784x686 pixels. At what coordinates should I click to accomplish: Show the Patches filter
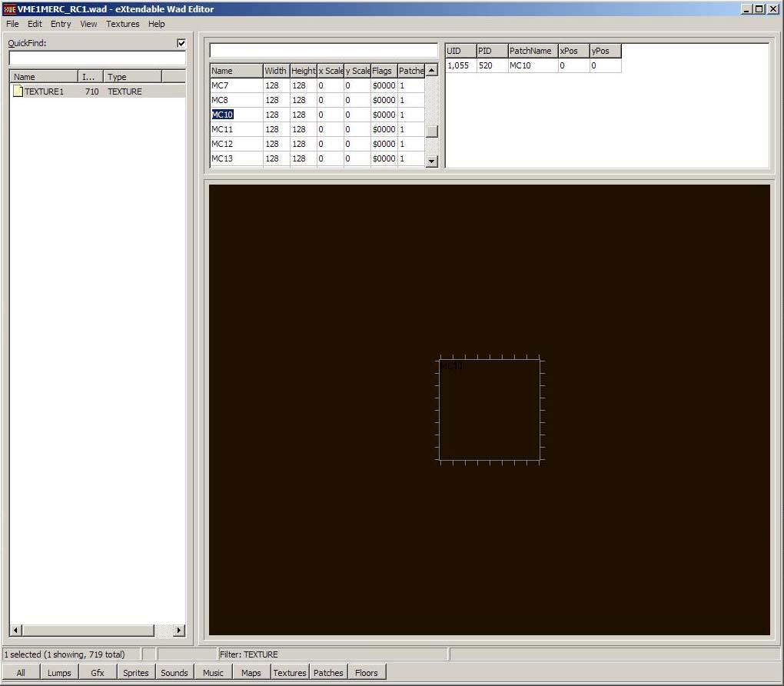click(x=328, y=672)
